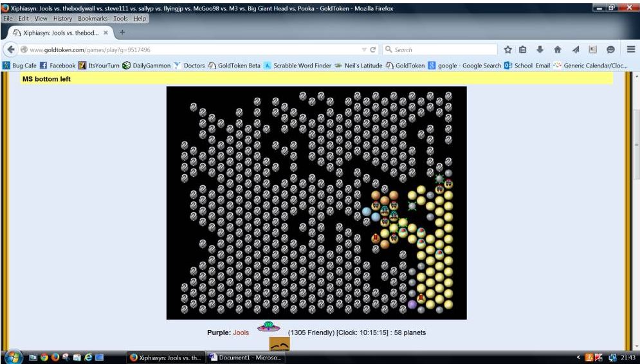Screen dimensions: 640x364
Task: Switch to Document1 Microsoft Word taskbar button
Action: pyautogui.click(x=245, y=358)
